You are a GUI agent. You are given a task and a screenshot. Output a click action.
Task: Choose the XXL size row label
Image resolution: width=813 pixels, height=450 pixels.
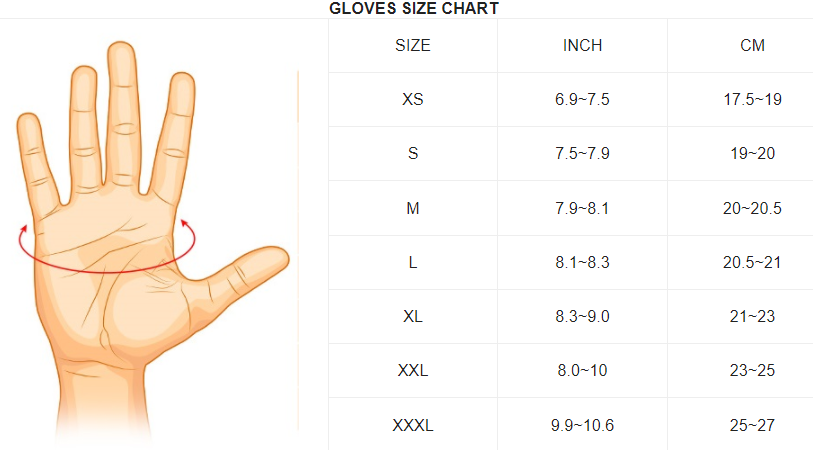pos(413,371)
